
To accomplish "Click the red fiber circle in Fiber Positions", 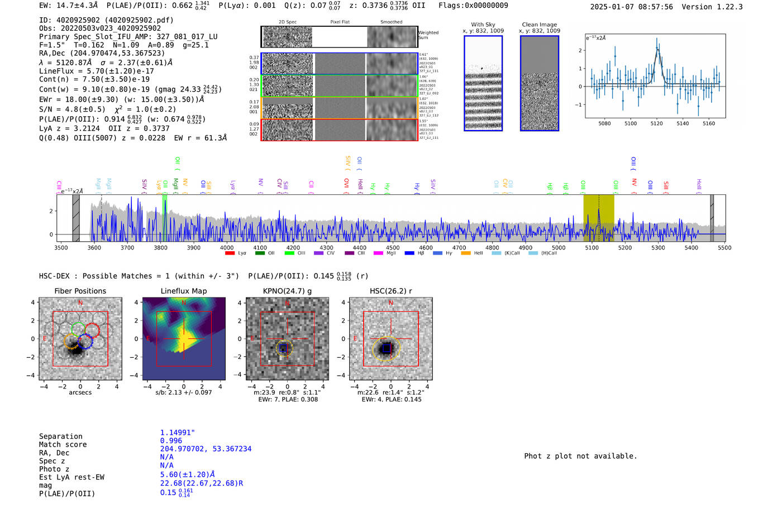I will click(92, 330).
